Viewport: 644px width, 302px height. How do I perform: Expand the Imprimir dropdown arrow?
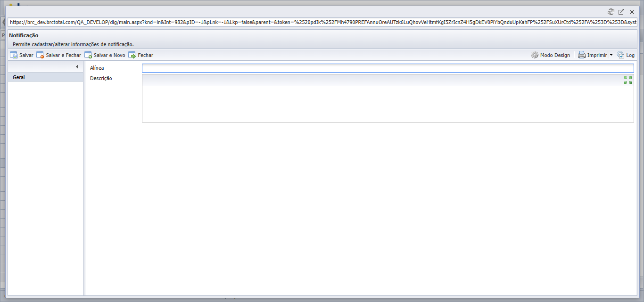[611, 55]
